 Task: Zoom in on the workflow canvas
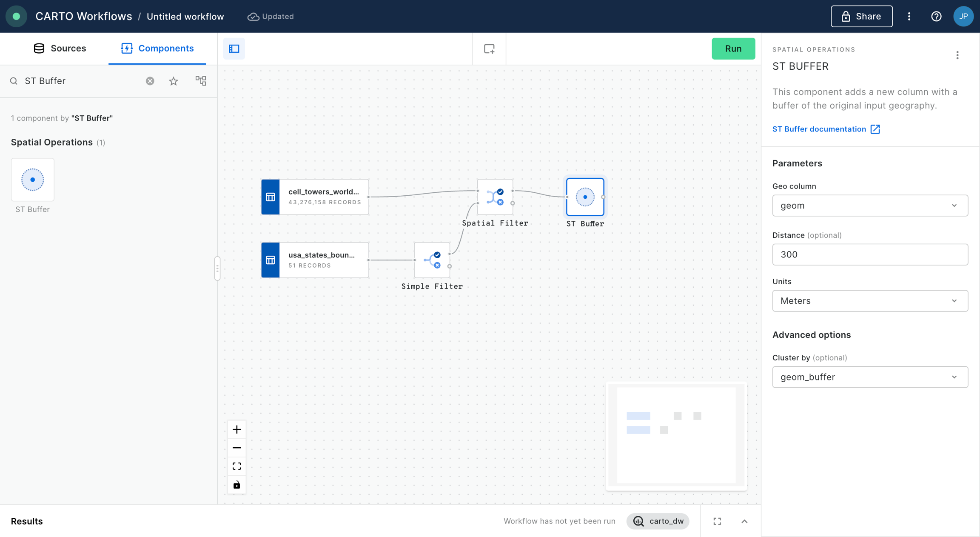click(237, 429)
